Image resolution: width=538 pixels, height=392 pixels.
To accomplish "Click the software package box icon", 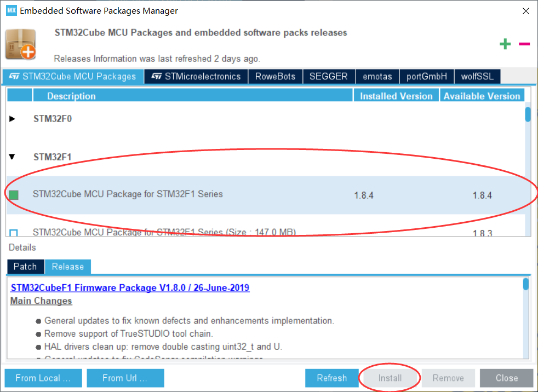I will coord(21,45).
